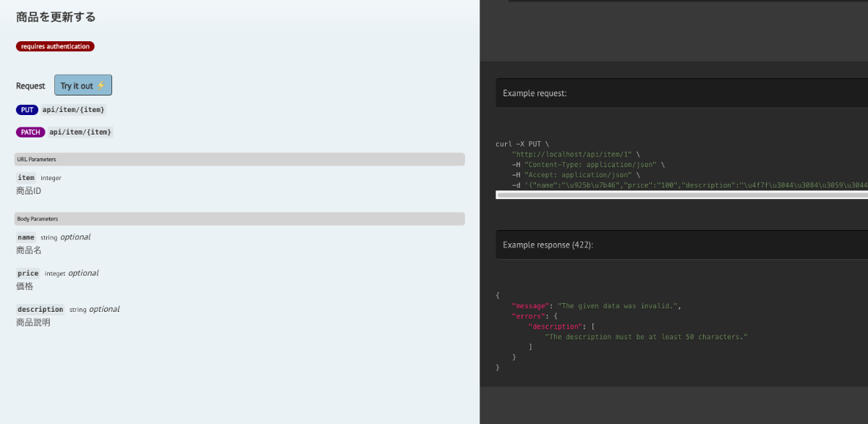Click the 'message' key in the response
The height and width of the screenshot is (424, 868).
(x=532, y=306)
